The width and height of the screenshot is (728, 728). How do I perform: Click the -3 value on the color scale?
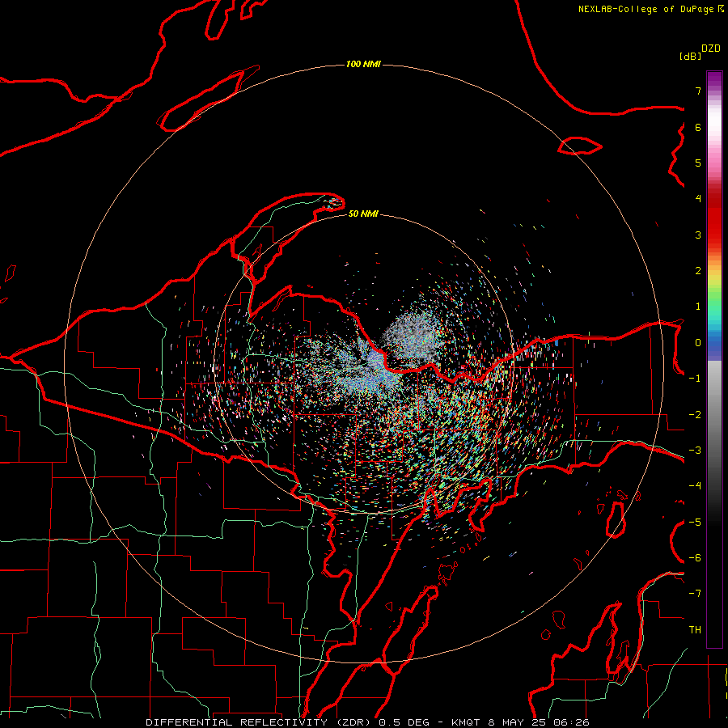click(695, 451)
